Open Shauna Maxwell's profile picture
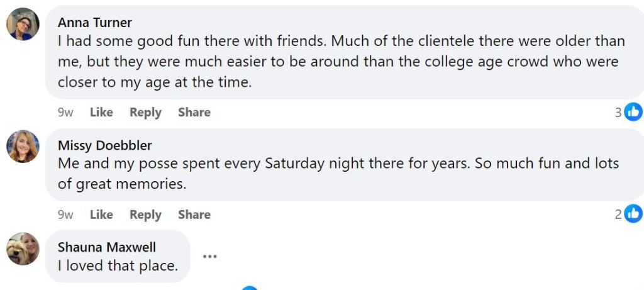Screen dimensions: 644x290 tap(23, 248)
